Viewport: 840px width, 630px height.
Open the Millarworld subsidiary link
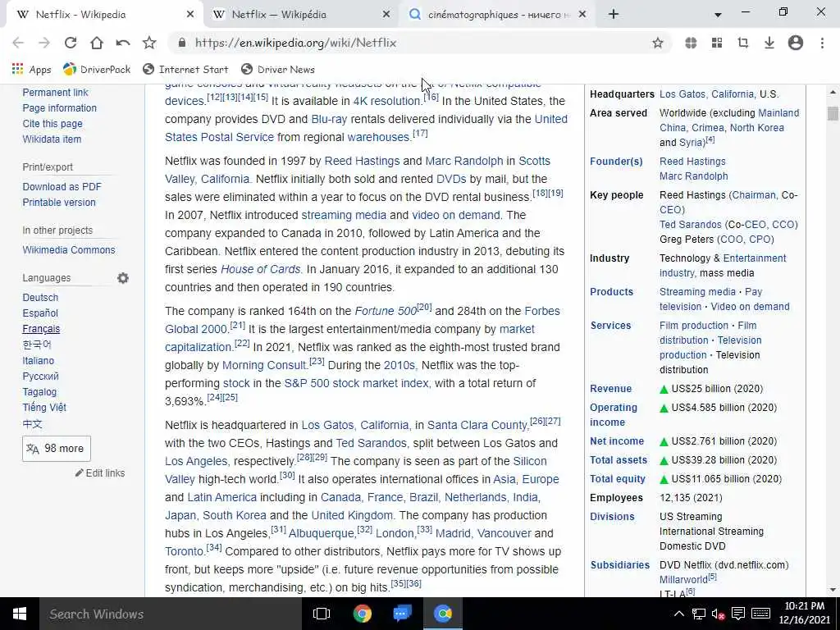click(683, 580)
